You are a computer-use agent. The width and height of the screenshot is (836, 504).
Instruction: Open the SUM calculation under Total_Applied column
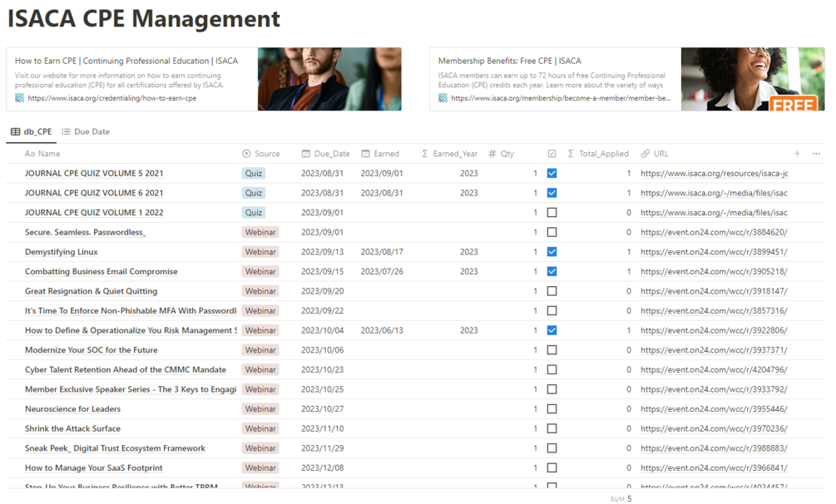coord(621,499)
